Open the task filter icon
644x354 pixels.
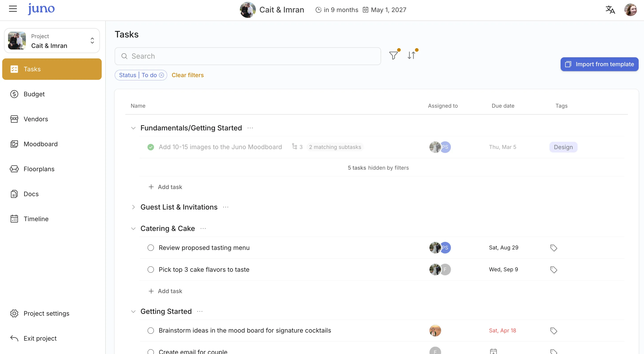tap(394, 55)
